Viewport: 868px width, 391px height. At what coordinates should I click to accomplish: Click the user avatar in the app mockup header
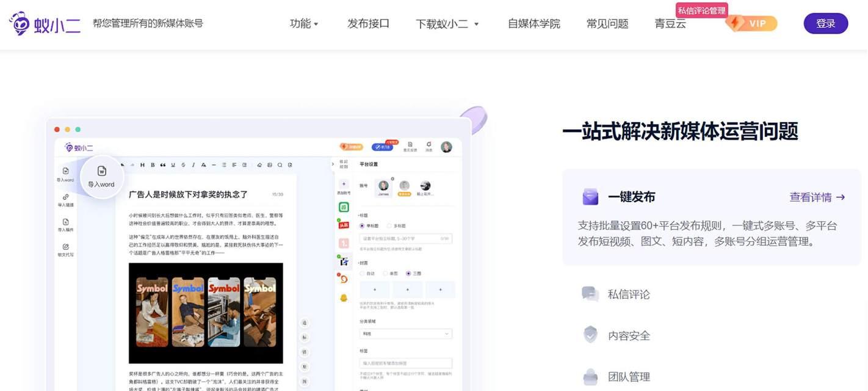446,147
